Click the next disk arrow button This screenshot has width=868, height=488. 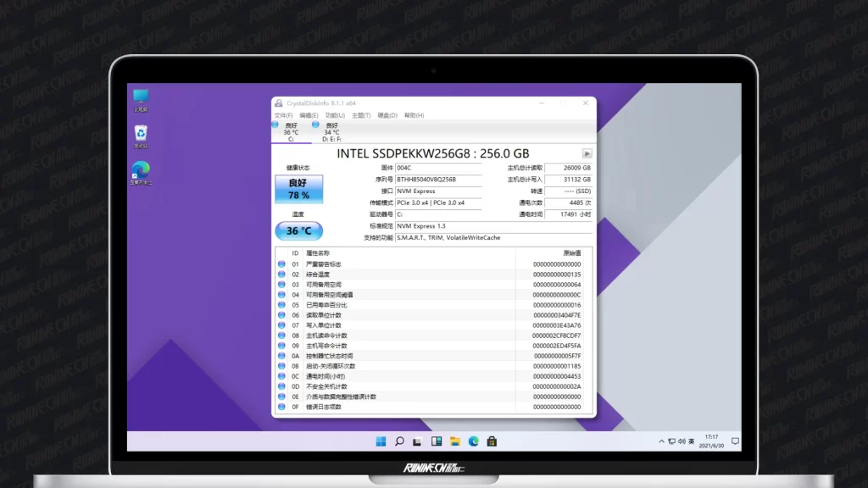587,153
